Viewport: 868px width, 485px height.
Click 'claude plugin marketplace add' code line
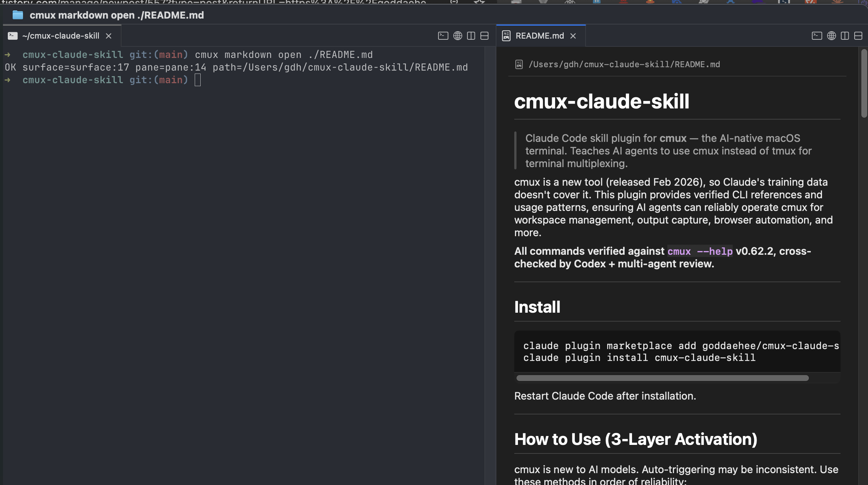click(x=681, y=346)
